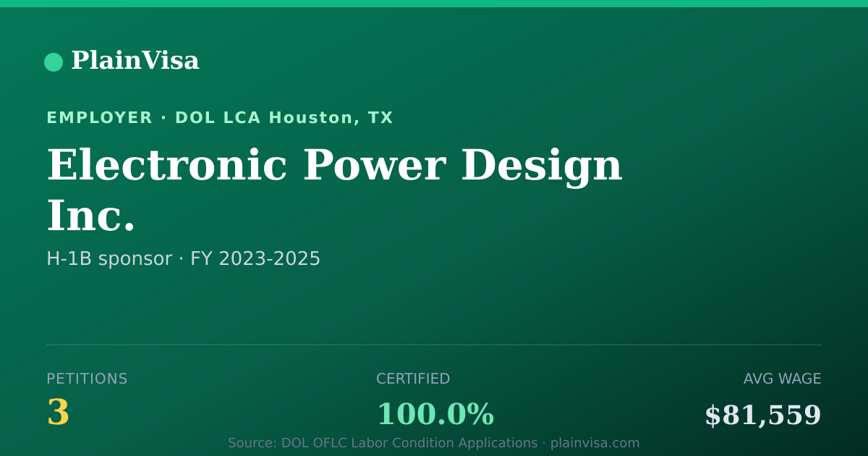Click the PlainVisa brand name
868x456 pixels.
(135, 61)
